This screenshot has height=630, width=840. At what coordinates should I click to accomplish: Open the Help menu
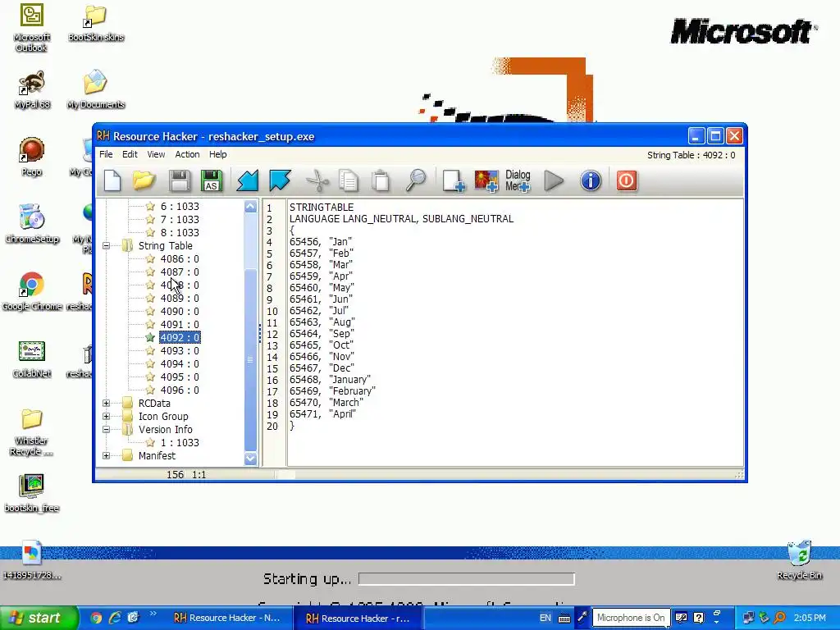coord(217,154)
